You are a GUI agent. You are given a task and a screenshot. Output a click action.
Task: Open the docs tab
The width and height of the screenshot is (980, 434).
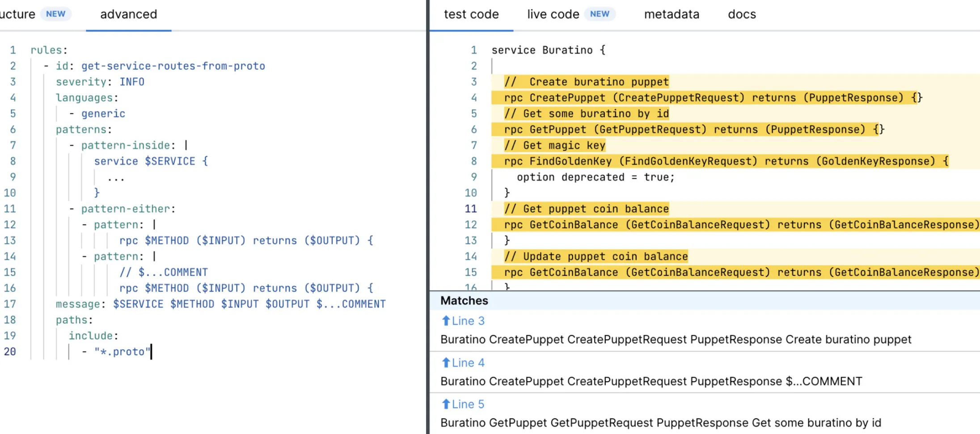741,14
